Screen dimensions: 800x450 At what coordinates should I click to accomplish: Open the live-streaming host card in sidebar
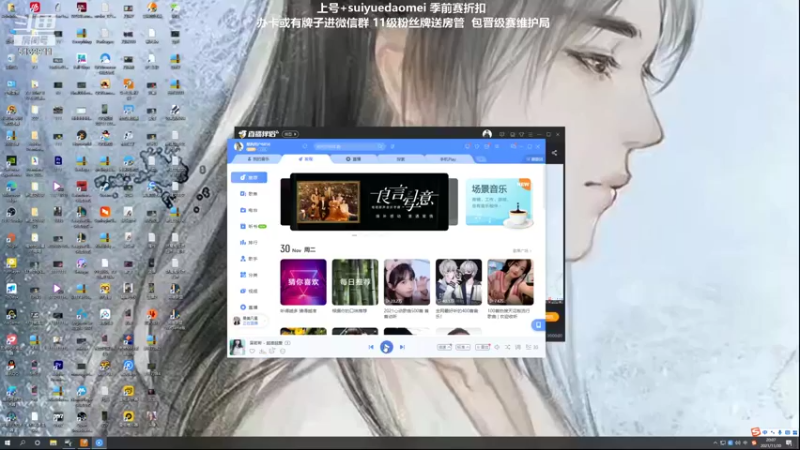(249, 320)
